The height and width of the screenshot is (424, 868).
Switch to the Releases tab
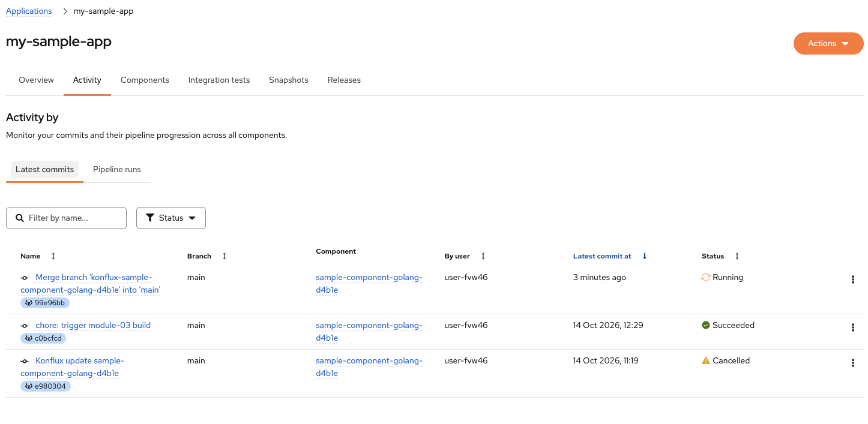pos(344,80)
